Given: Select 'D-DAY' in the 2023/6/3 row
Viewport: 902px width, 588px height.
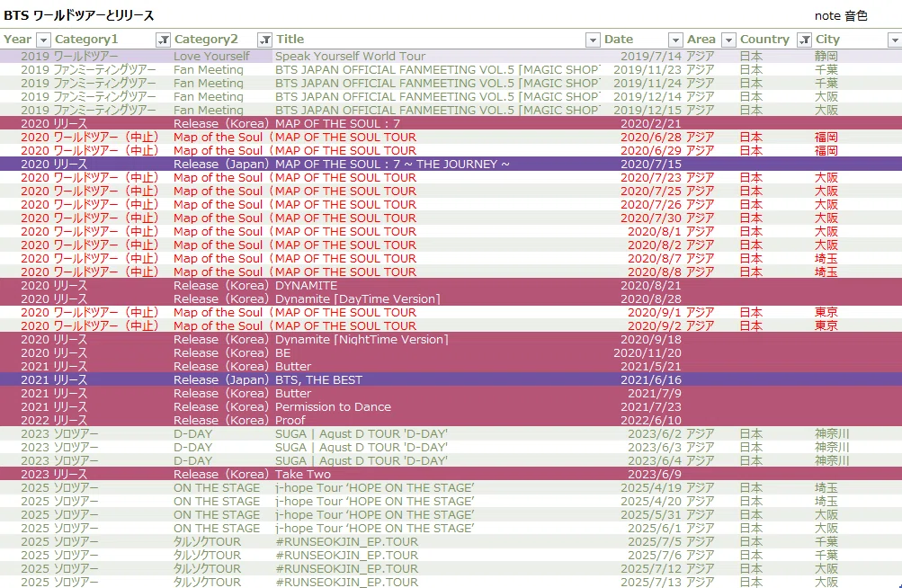Looking at the screenshot, I should 192,448.
